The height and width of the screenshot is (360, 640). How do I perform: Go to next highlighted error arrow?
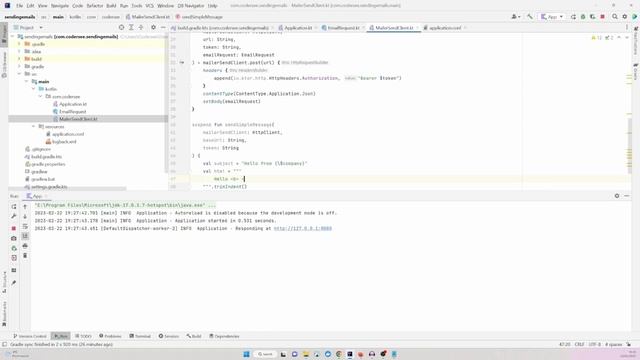[x=627, y=38]
